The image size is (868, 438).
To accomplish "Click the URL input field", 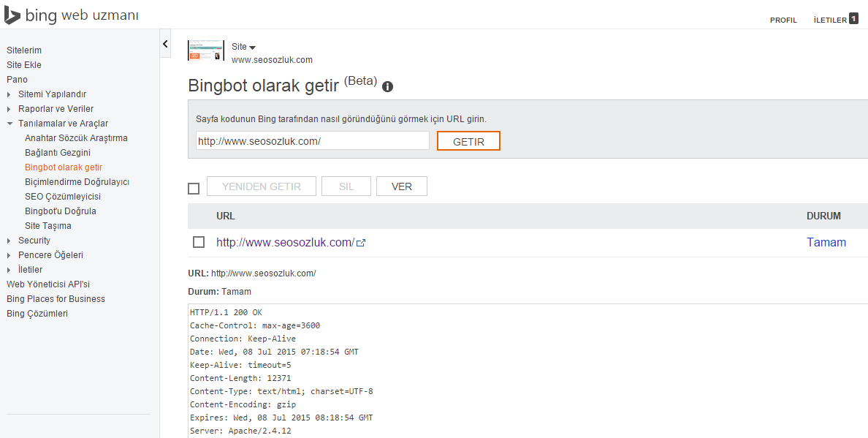I will [312, 141].
